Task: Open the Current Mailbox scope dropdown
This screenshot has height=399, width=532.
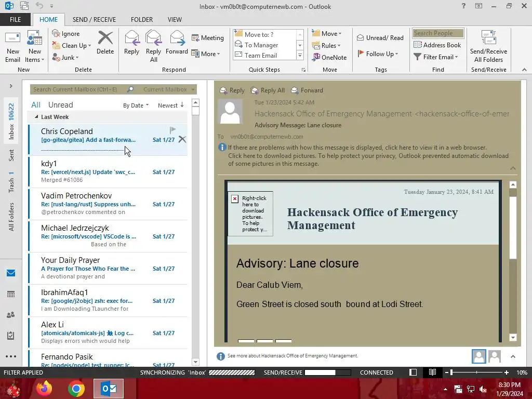Action: [x=169, y=89]
